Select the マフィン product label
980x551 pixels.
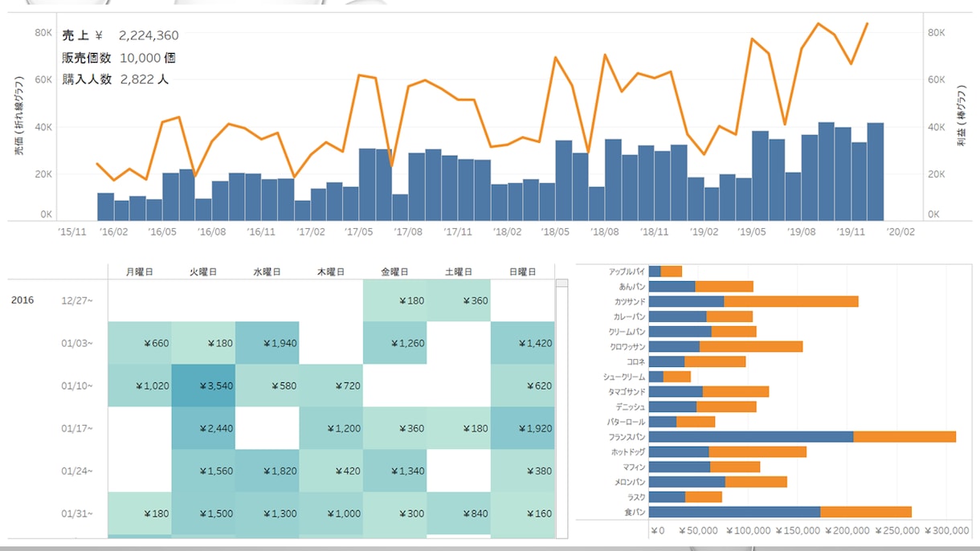coord(634,467)
